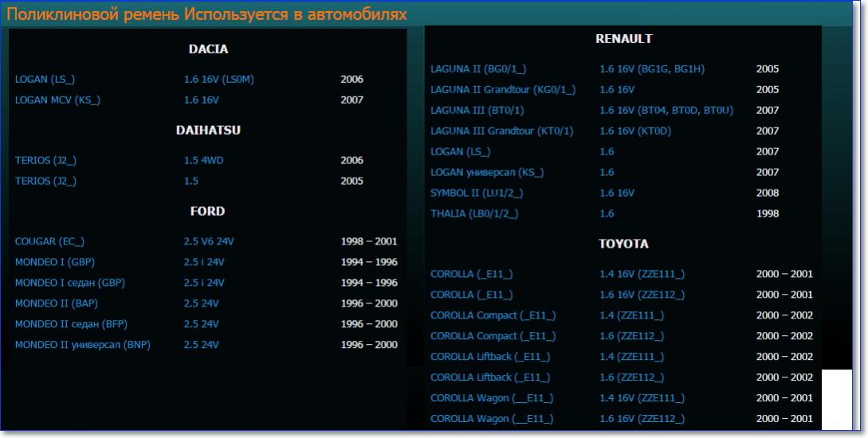Open COROLLA (_E11_) link in 1.6 16V row

(x=472, y=295)
